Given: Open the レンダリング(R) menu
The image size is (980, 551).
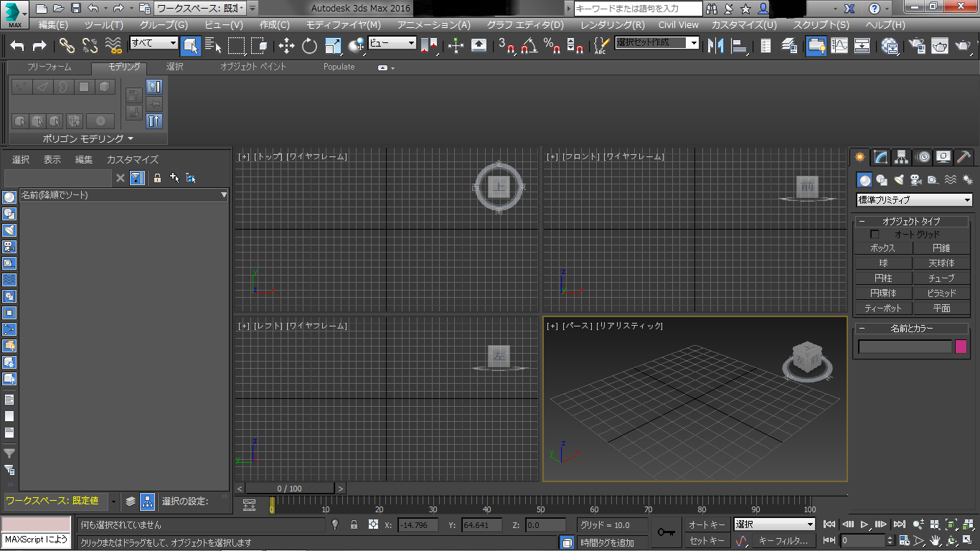Looking at the screenshot, I should point(611,24).
